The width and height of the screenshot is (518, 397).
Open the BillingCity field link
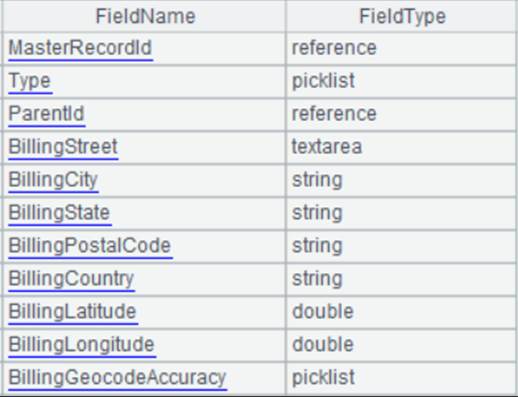point(53,180)
